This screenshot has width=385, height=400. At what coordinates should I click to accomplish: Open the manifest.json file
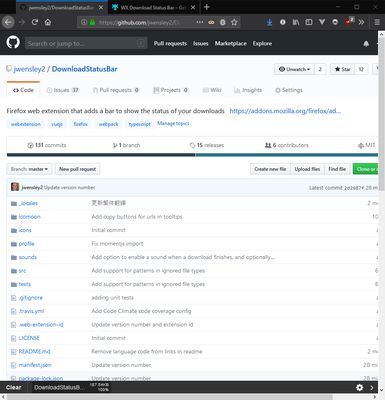click(35, 365)
